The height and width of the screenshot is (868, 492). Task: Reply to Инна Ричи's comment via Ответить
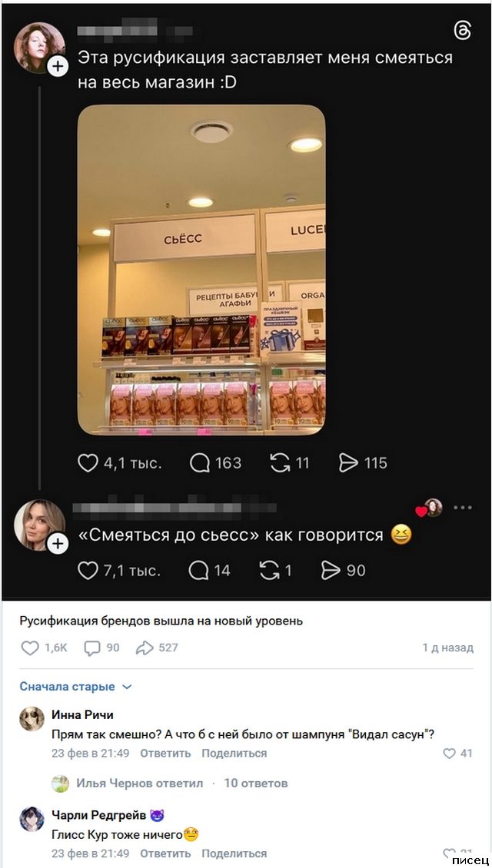pos(165,754)
